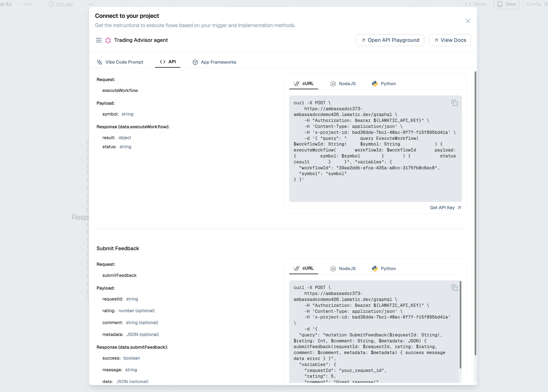Add tags using the Tags control
The image size is (548, 392).
coord(26,4)
